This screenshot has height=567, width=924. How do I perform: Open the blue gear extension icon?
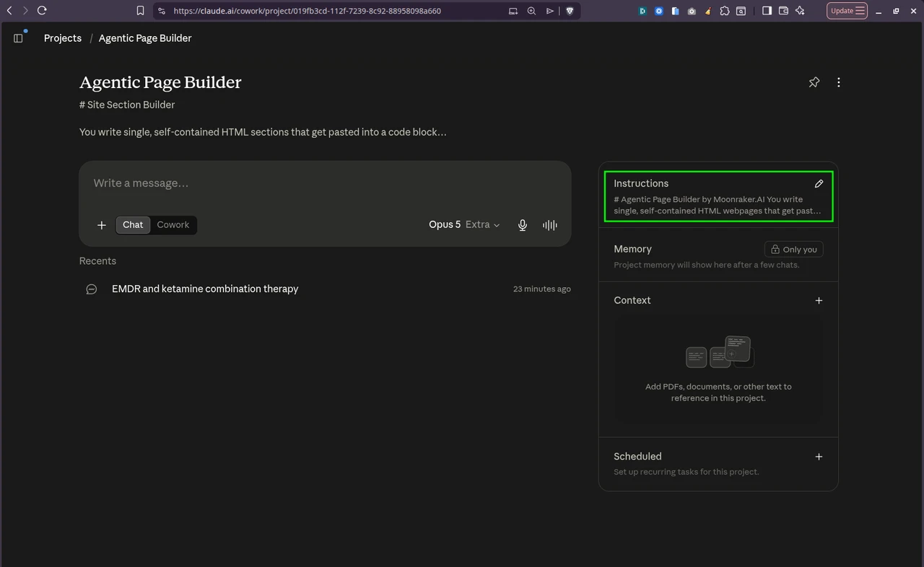point(659,11)
